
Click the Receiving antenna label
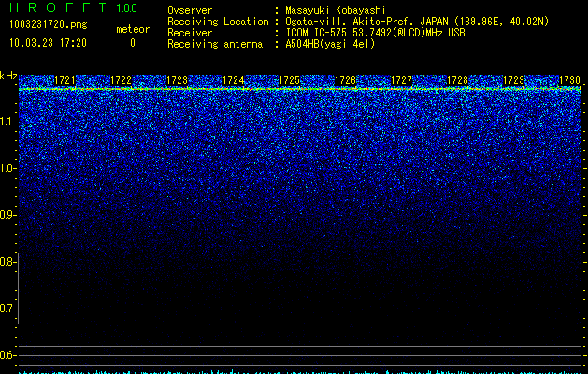click(x=215, y=44)
